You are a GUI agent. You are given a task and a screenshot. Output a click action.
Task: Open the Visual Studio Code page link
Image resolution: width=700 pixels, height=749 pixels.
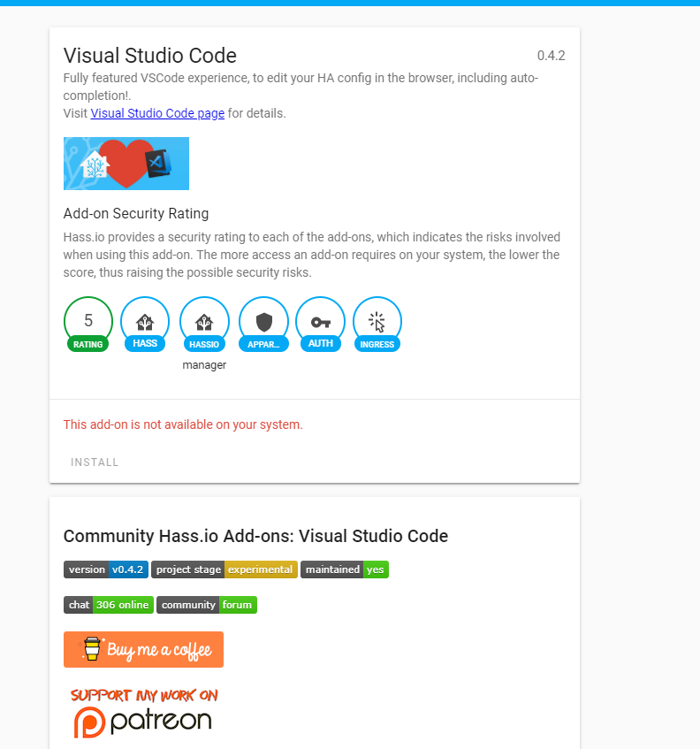pyautogui.click(x=156, y=112)
